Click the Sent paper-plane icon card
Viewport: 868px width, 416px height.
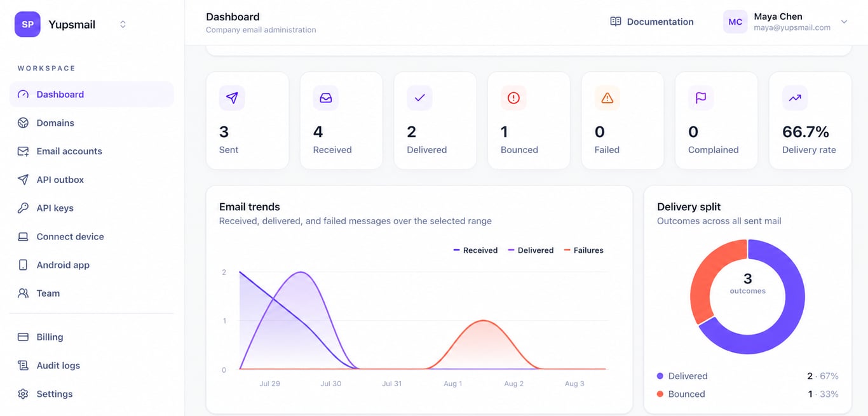pyautogui.click(x=232, y=98)
